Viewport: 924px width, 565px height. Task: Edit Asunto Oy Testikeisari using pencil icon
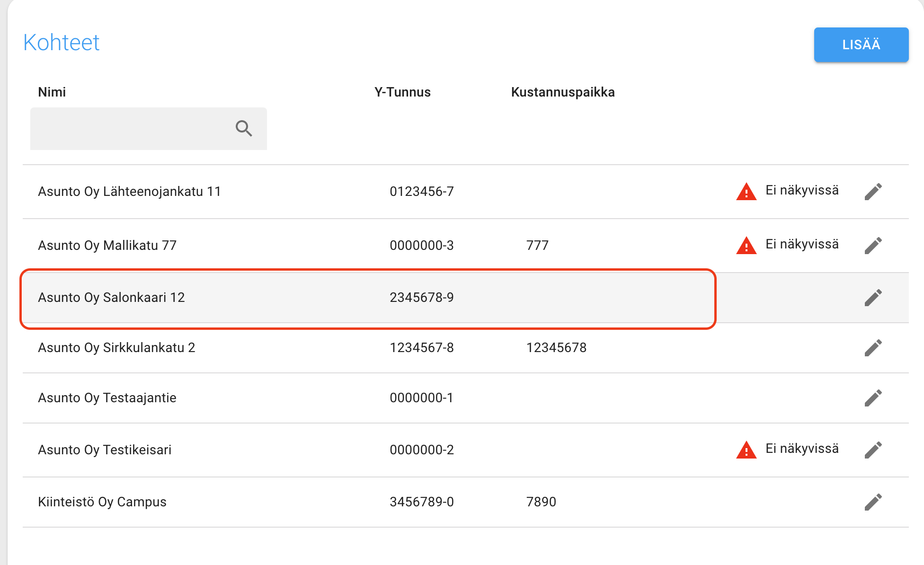[x=873, y=450]
